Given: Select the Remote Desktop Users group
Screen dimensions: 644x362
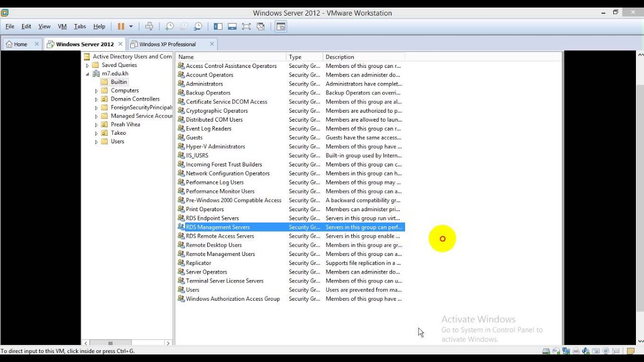Looking at the screenshot, I should 290,245.
